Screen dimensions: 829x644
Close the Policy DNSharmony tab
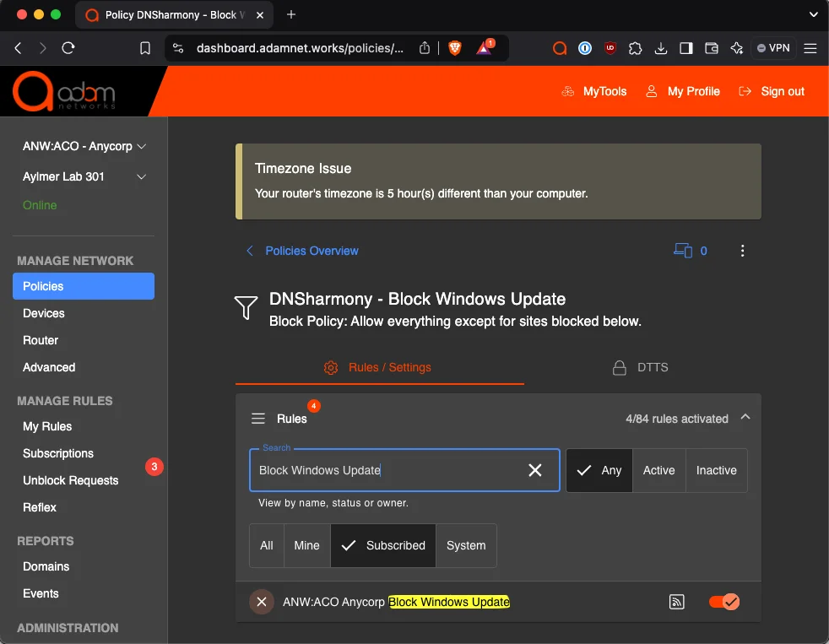tap(260, 15)
